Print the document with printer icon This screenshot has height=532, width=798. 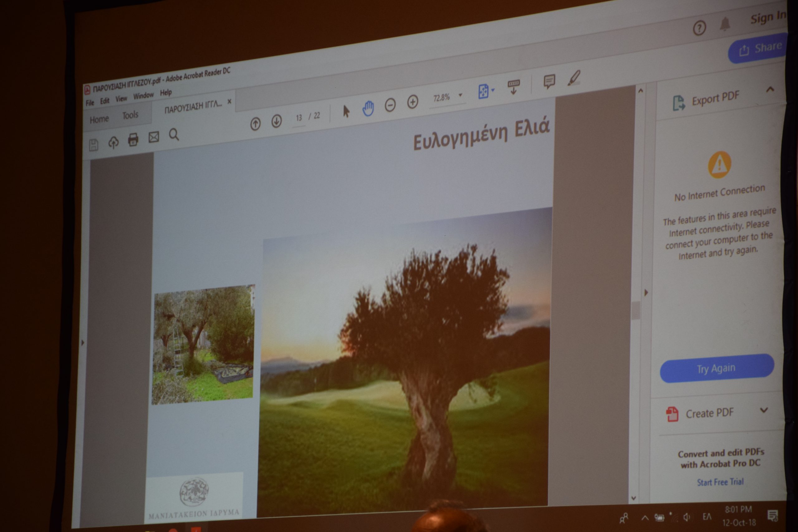(133, 139)
